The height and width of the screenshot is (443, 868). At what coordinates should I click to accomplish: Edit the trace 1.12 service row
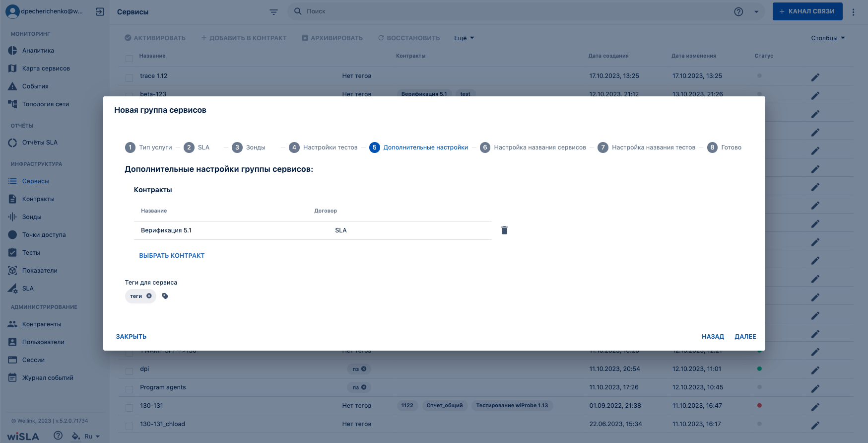coord(815,77)
